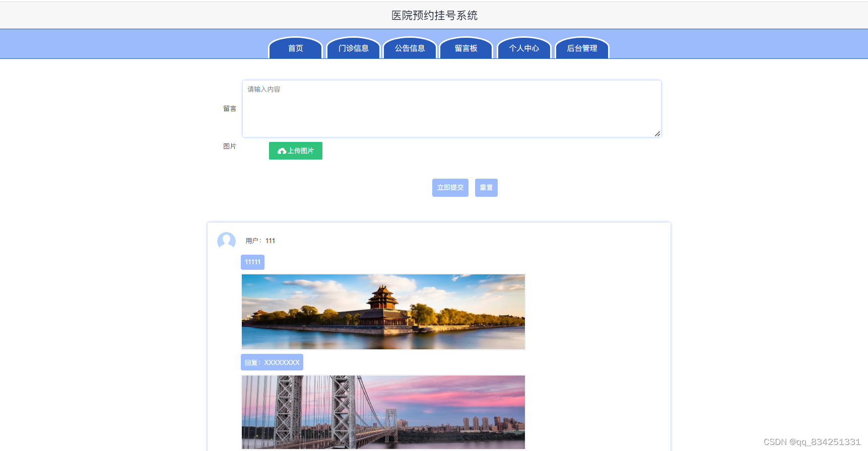The height and width of the screenshot is (451, 868).
Task: Click the 医院预约挂号系统 header title
Action: (434, 16)
